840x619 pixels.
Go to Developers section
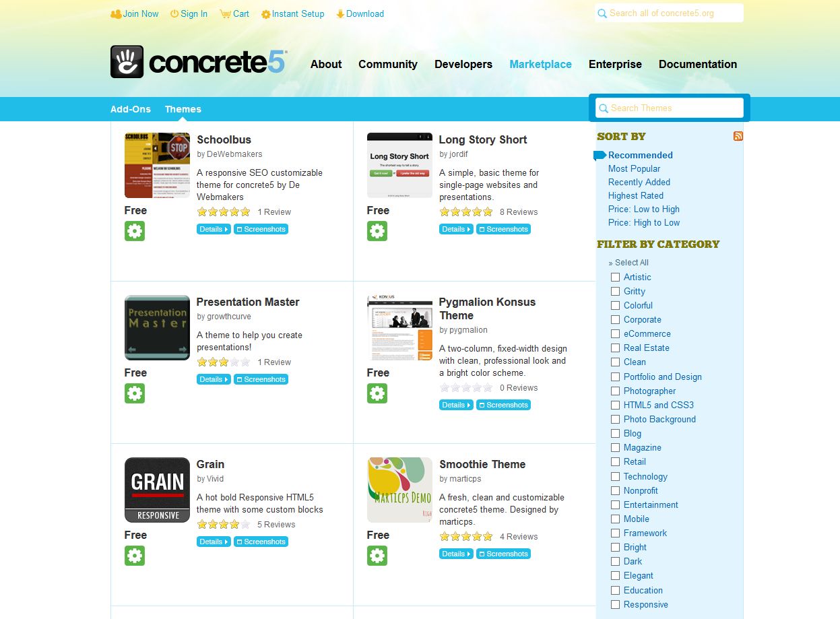463,65
